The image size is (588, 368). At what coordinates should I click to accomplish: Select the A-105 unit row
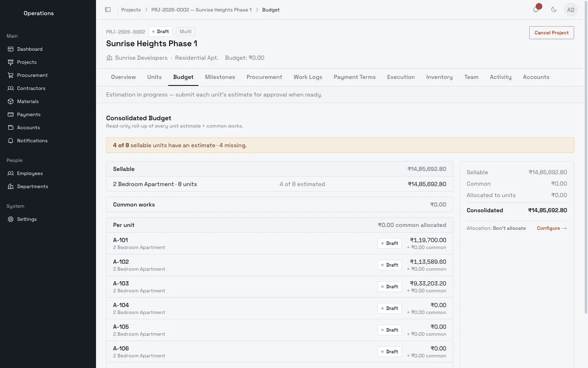pyautogui.click(x=280, y=330)
